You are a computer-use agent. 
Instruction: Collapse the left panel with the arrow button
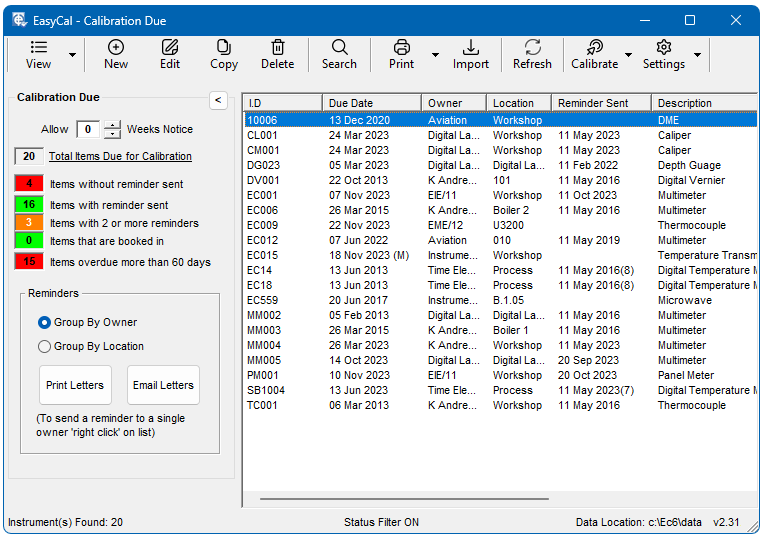tap(219, 100)
